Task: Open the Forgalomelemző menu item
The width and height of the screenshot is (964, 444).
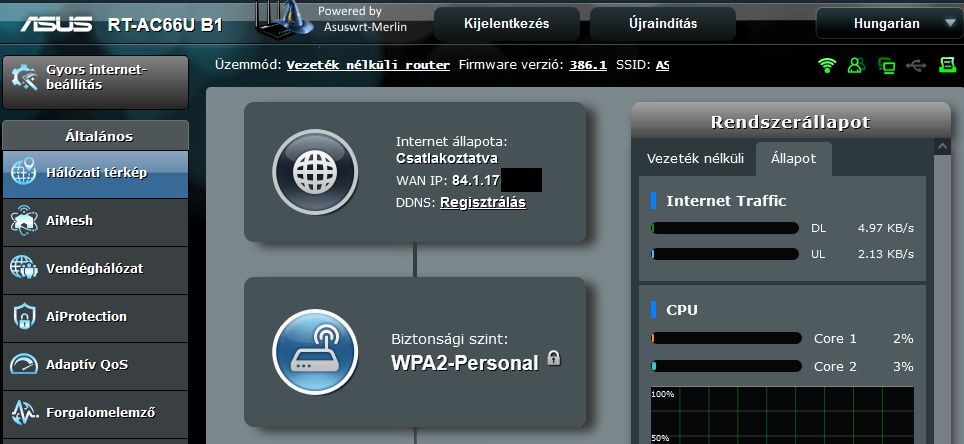Action: 95,414
